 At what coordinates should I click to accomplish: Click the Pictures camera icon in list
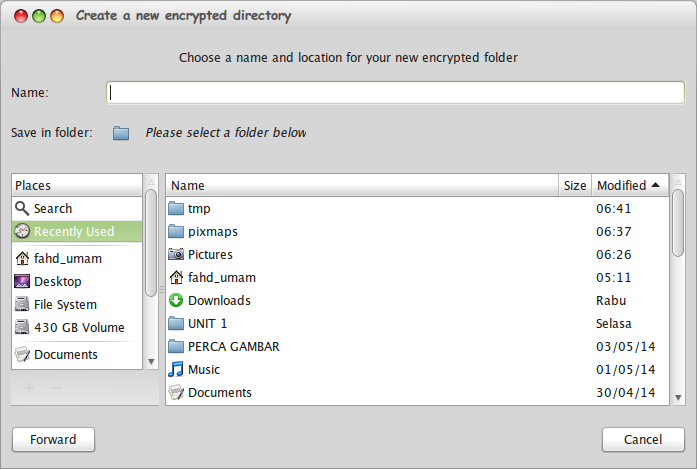coord(176,254)
